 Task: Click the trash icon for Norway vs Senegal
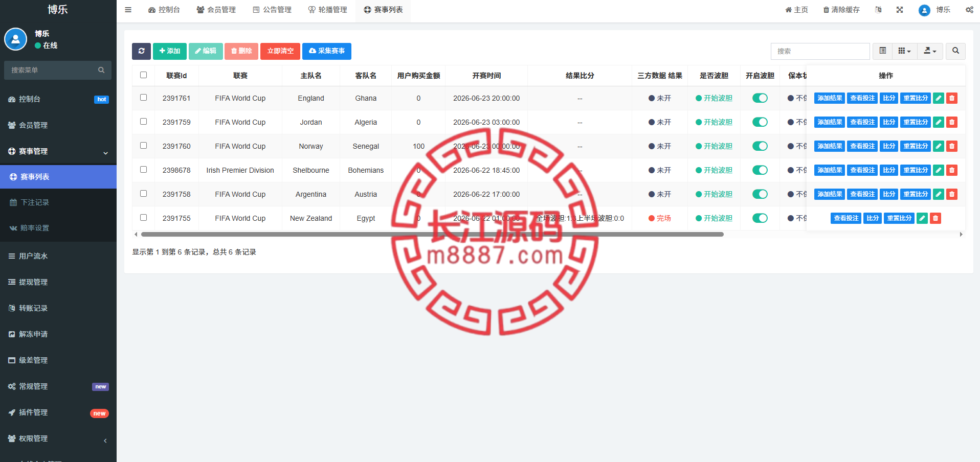[952, 146]
